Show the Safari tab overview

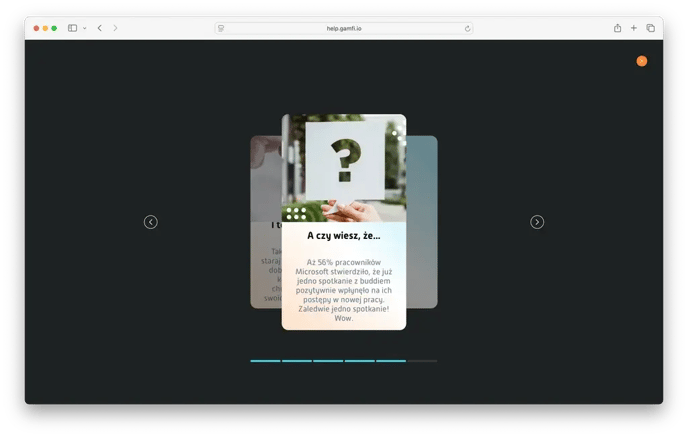click(x=650, y=28)
